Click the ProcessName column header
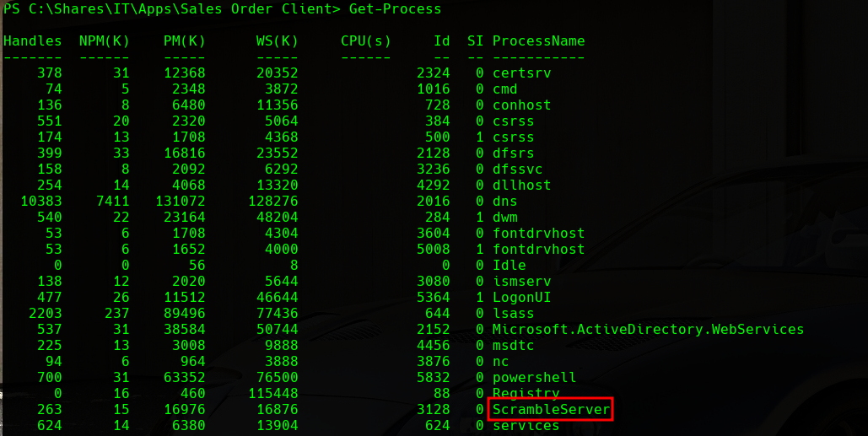Screen dimensions: 868x436 tap(538, 41)
